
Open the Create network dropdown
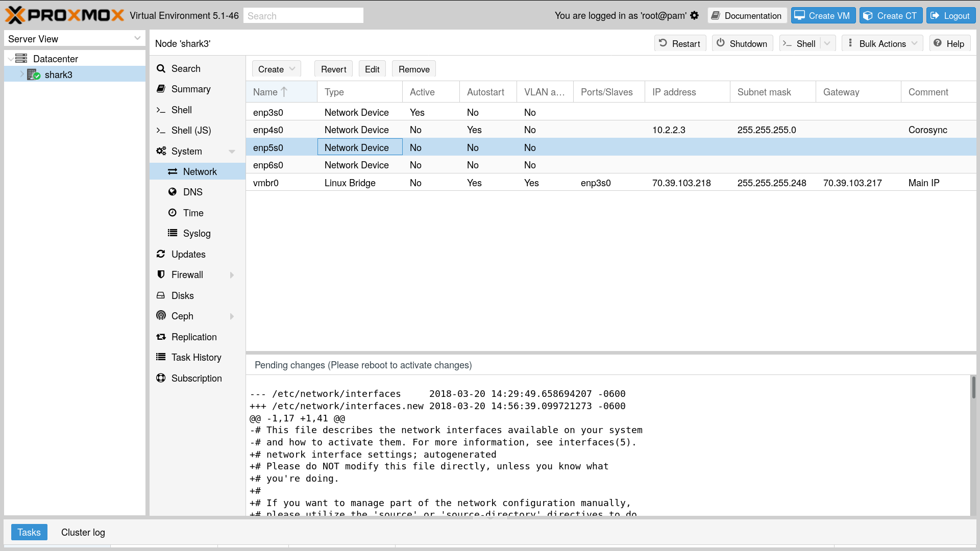pyautogui.click(x=276, y=69)
